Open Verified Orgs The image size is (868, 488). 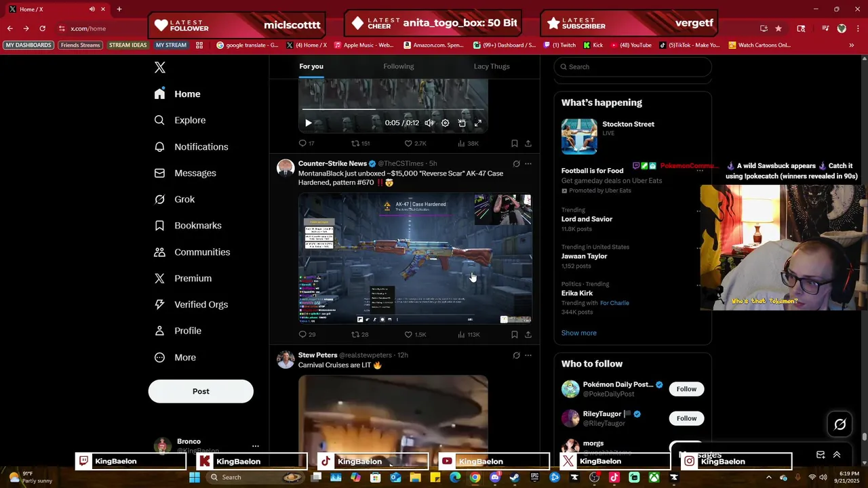pos(191,304)
